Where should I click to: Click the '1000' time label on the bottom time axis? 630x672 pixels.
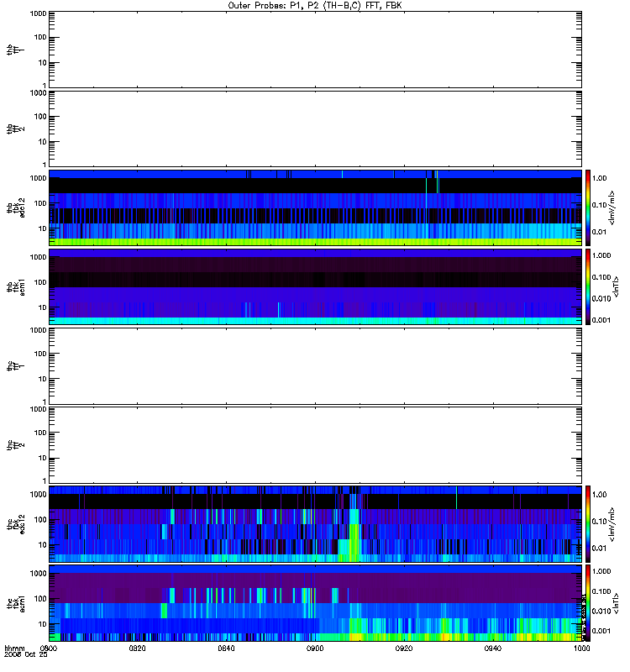tap(581, 648)
